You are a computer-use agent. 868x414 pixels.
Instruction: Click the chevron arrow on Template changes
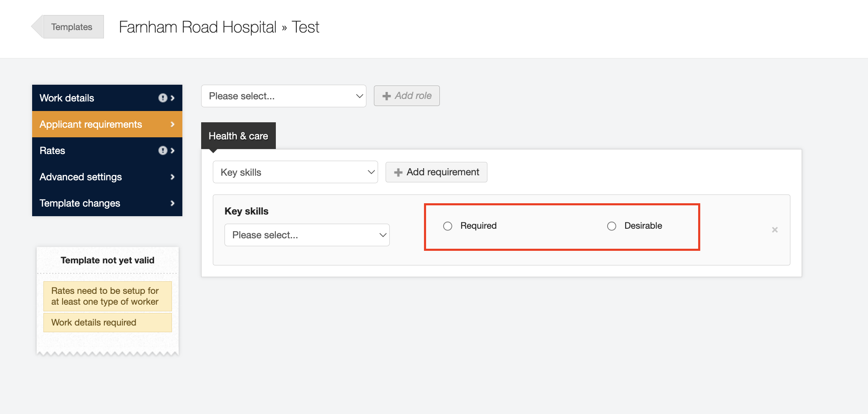[172, 203]
